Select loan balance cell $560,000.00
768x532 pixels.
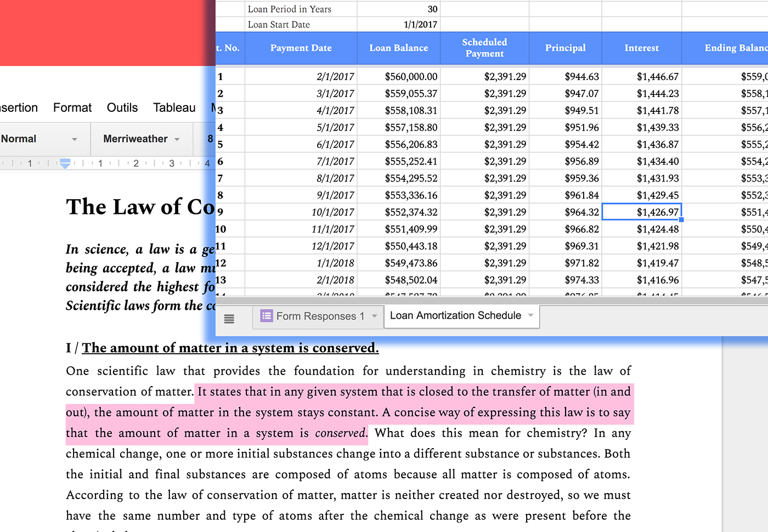coord(411,77)
